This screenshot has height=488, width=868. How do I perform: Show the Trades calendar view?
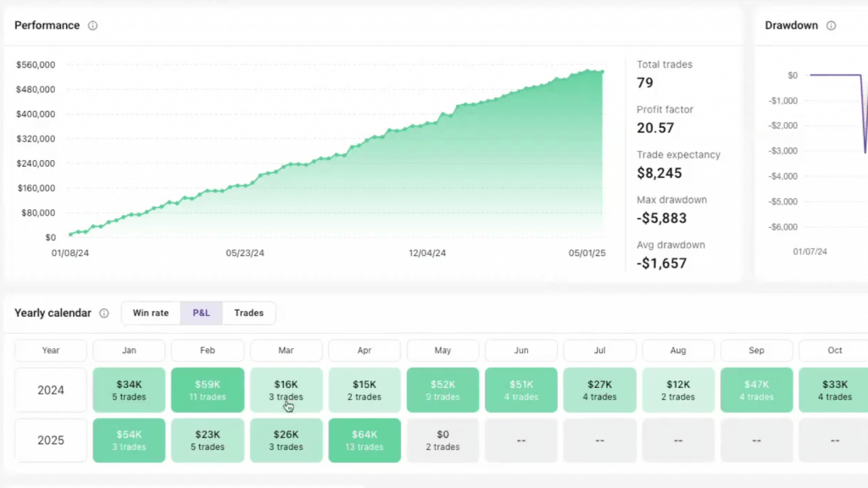tap(248, 313)
